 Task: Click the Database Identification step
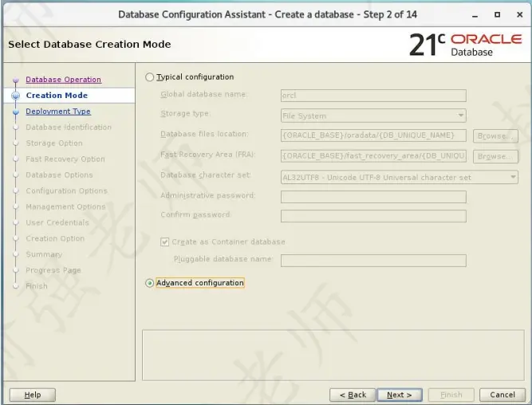pos(69,128)
